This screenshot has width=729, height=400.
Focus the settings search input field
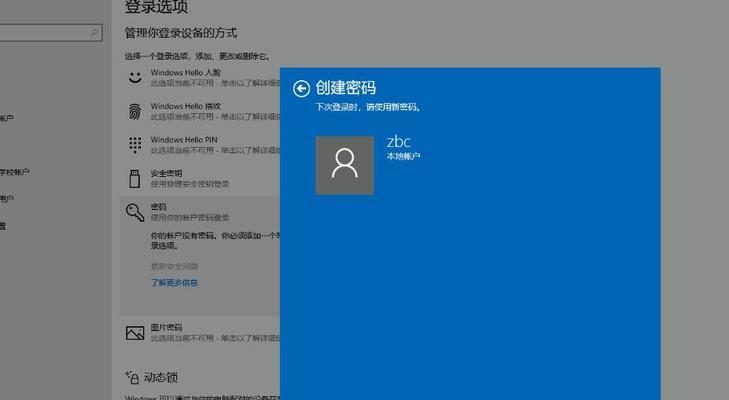50,33
